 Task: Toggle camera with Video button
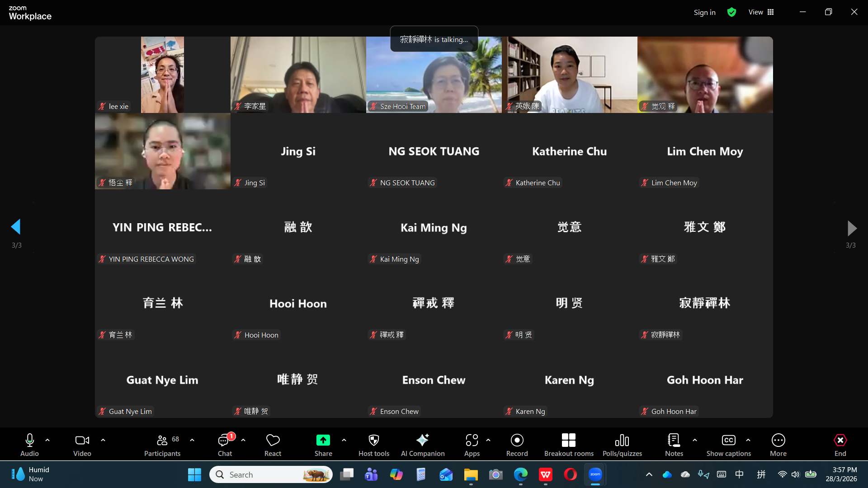pos(82,445)
